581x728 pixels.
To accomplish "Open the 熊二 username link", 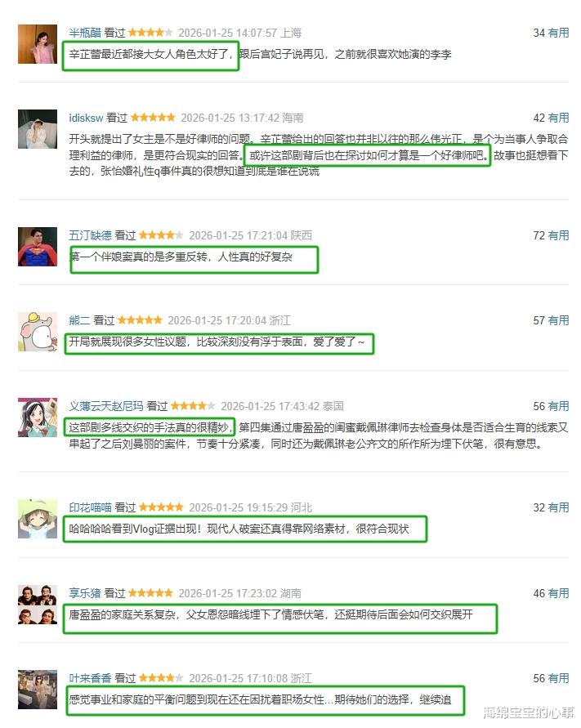I will point(79,320).
